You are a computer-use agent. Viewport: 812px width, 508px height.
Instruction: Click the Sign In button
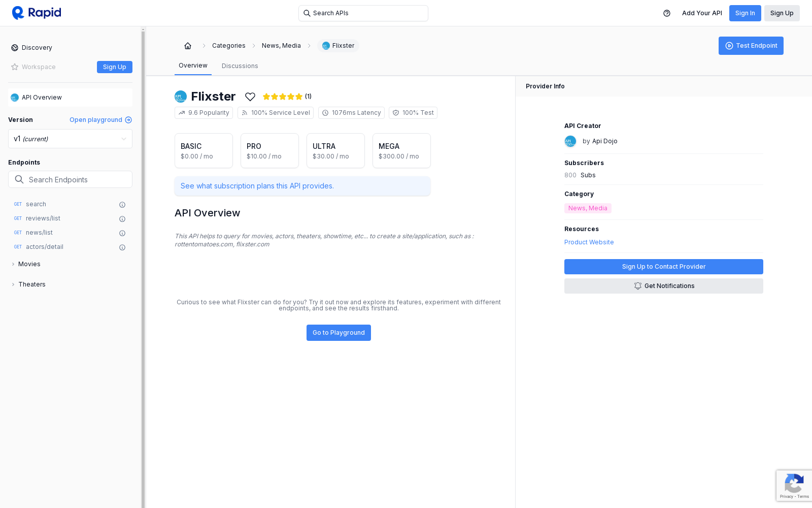click(x=745, y=13)
